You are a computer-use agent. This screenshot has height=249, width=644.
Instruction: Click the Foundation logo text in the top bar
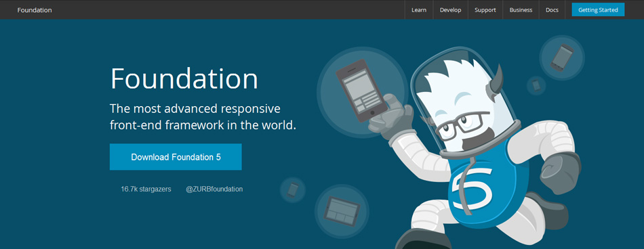35,10
